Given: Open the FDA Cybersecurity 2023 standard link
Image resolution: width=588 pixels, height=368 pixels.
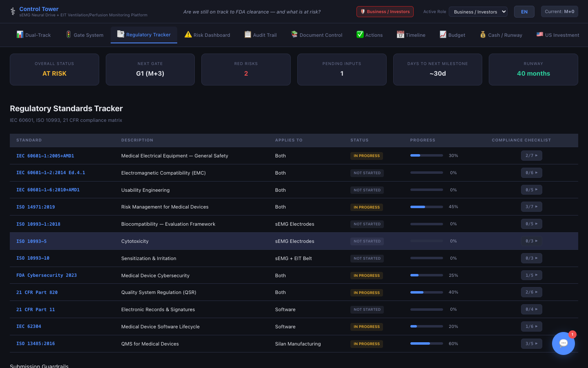Looking at the screenshot, I should click(x=47, y=276).
